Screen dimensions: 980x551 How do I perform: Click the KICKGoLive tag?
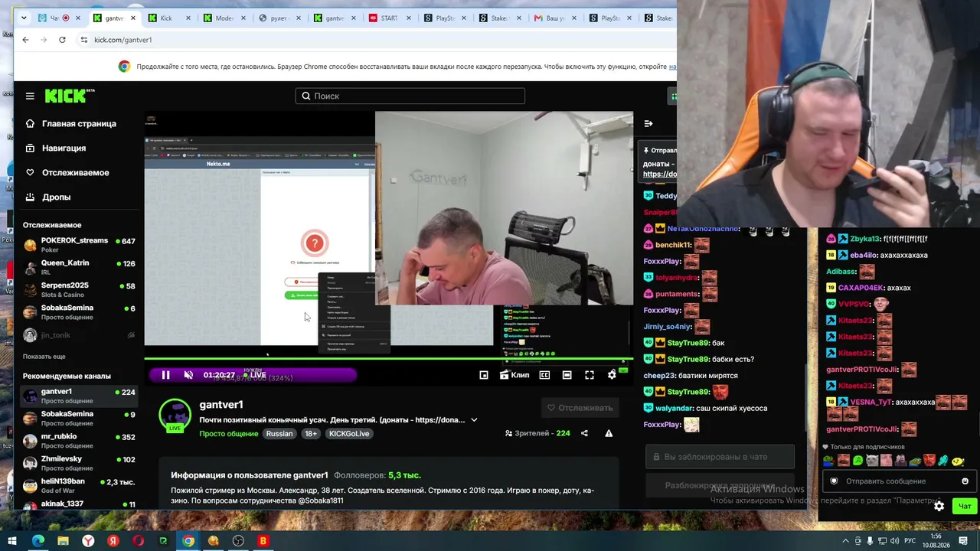pos(349,433)
